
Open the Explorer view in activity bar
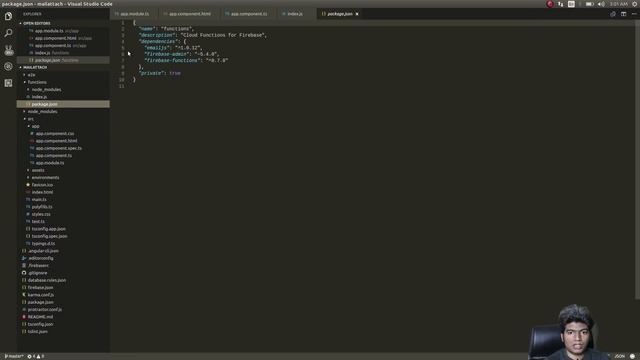coord(8,16)
